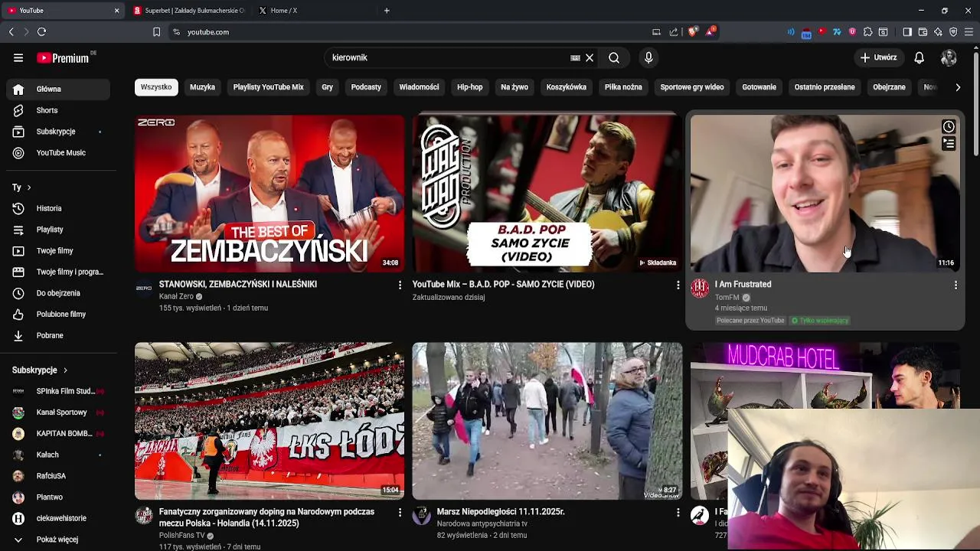
Task: Show more filter chips with right arrow
Action: [958, 87]
